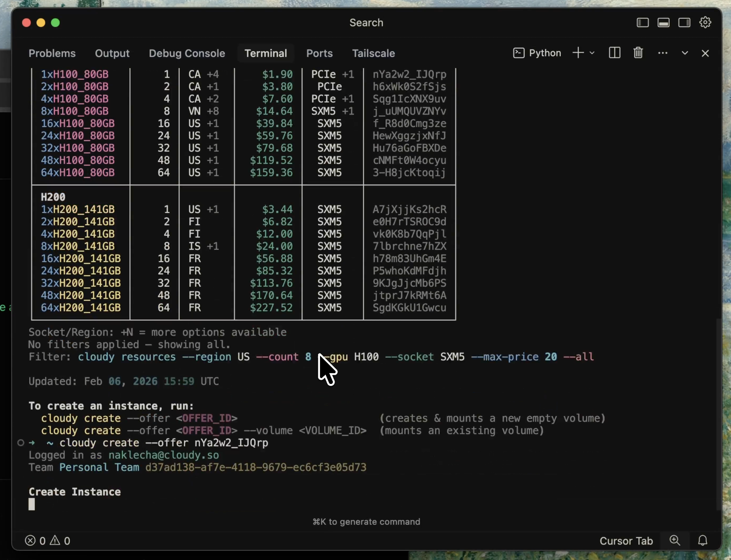The image size is (731, 560).
Task: Open Settings with the gear icon
Action: click(705, 22)
